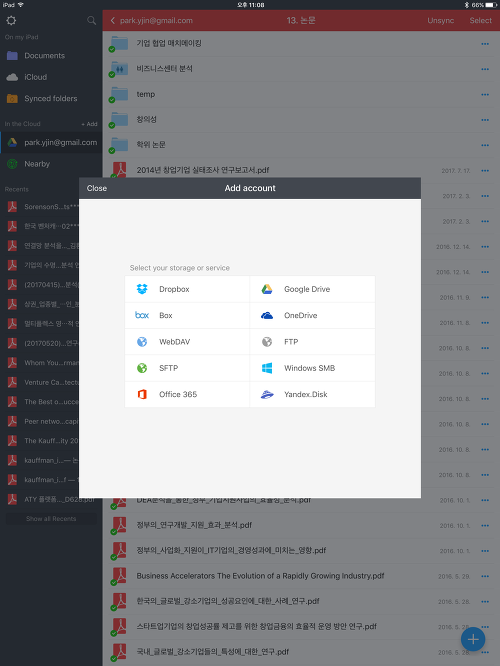Open Documents in the sidebar
The width and height of the screenshot is (500, 666).
[51, 56]
